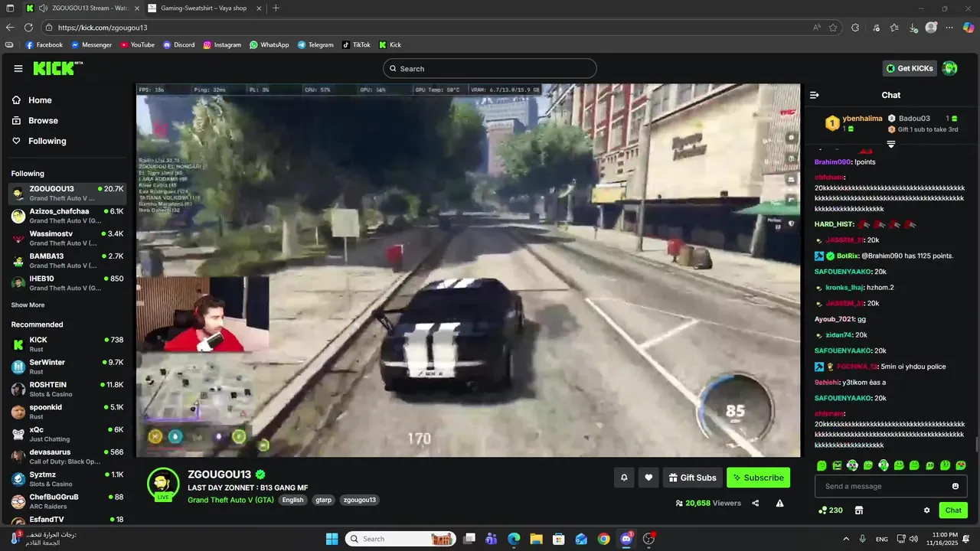
Task: Open Azizos_chafchaa channel in Following
Action: pos(67,215)
